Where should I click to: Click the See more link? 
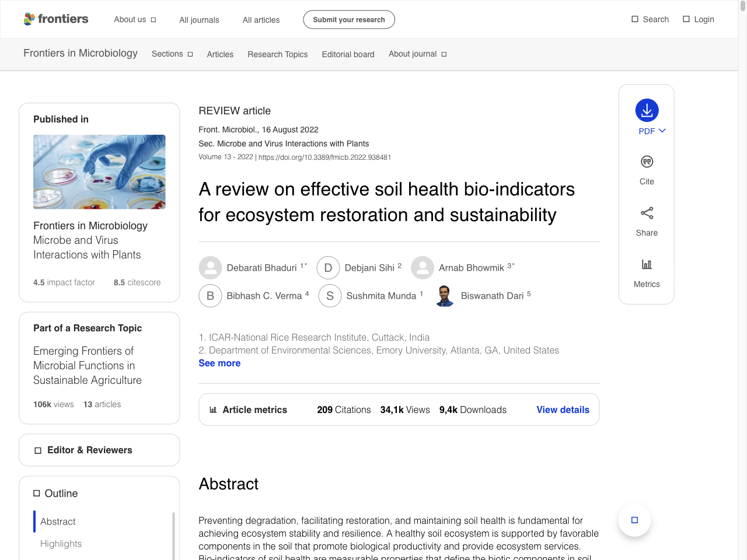(219, 363)
